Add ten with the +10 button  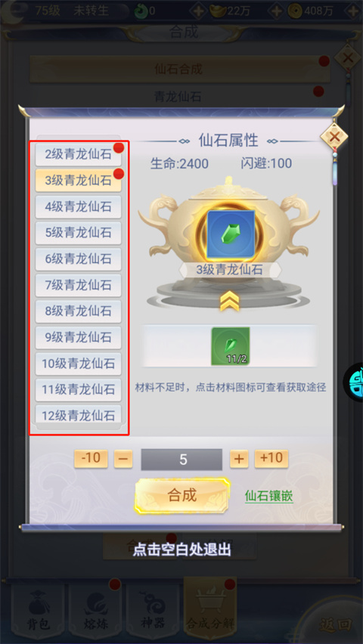[271, 459]
